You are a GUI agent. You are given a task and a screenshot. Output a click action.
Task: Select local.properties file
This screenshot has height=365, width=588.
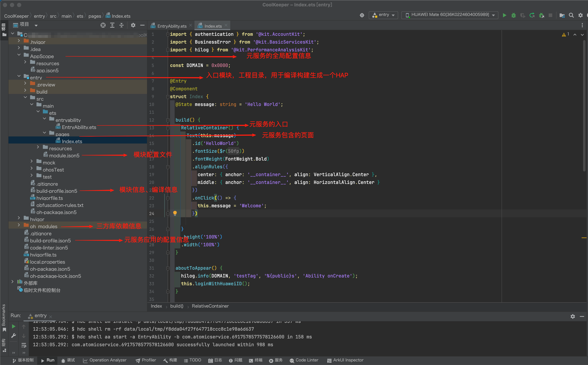[x=47, y=262]
